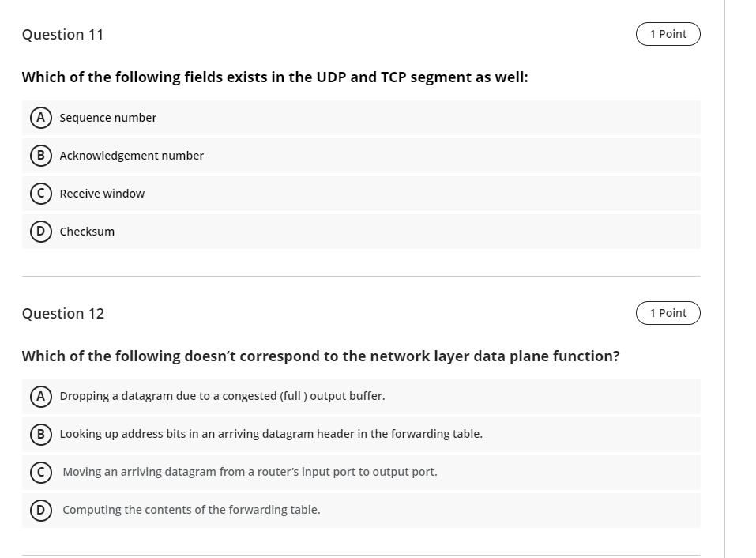Click the 1 Point badge on Question 12

(668, 313)
